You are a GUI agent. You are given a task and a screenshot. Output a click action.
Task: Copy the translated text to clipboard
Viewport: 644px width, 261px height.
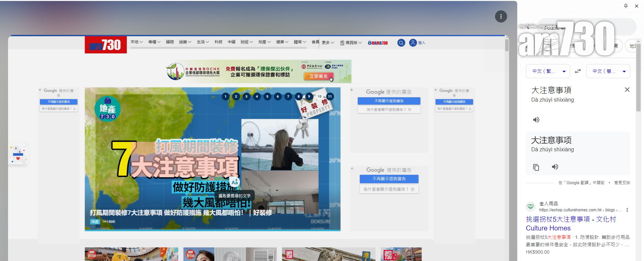pyautogui.click(x=536, y=167)
